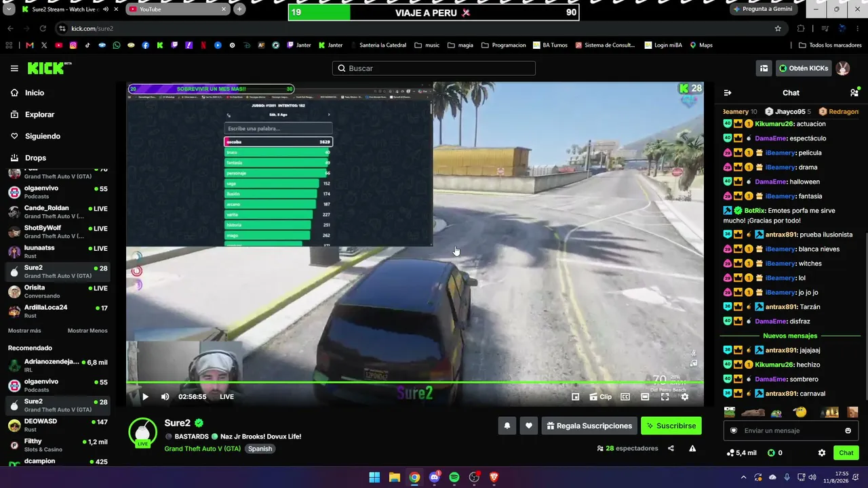The width and height of the screenshot is (868, 488).
Task: Open video player settings gear
Action: pos(685,396)
